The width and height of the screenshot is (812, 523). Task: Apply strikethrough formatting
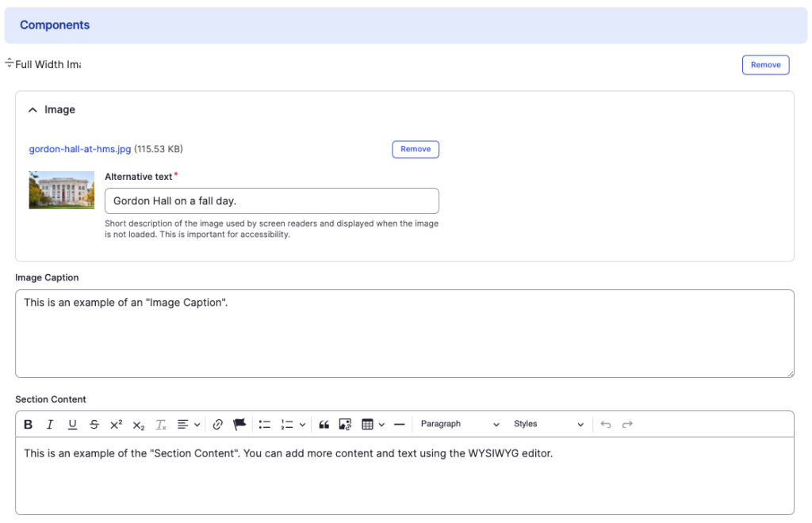pyautogui.click(x=94, y=425)
